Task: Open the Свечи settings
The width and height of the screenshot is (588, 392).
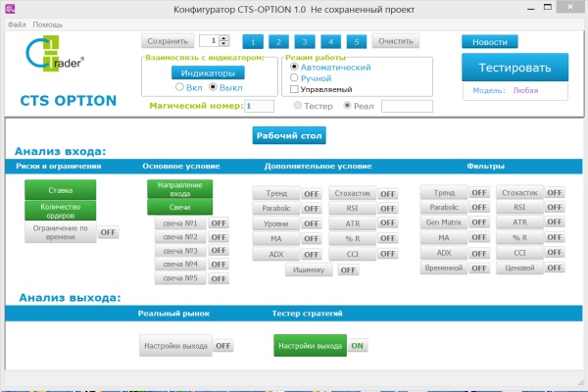Action: [180, 207]
